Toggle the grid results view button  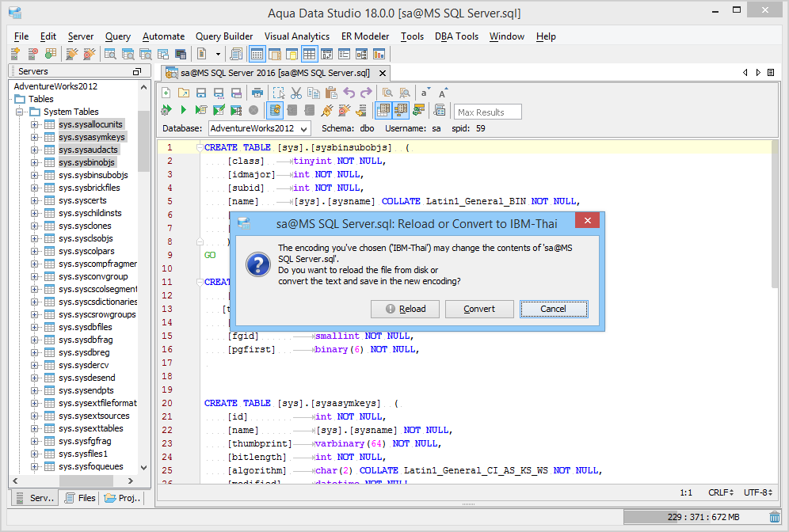[383, 110]
